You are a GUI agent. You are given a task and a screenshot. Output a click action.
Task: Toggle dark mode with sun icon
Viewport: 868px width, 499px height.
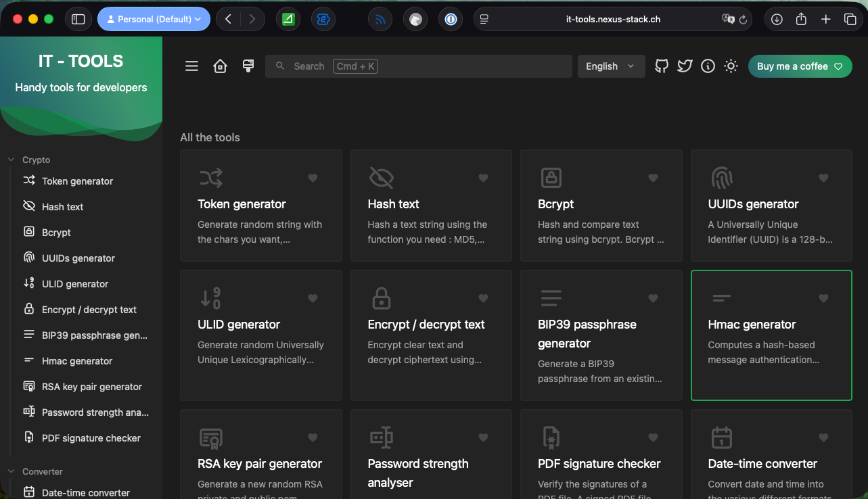731,66
